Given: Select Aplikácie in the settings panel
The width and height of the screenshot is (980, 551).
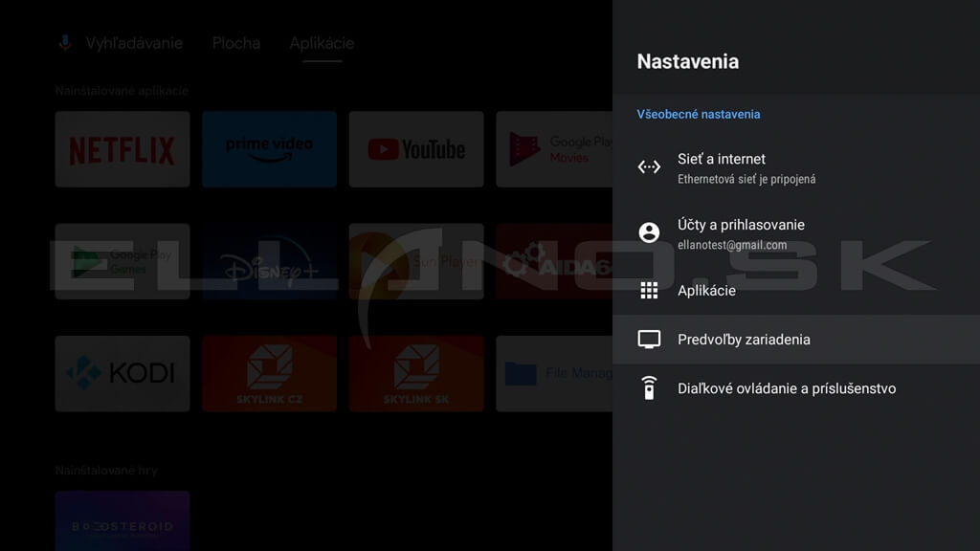Looking at the screenshot, I should point(796,291).
